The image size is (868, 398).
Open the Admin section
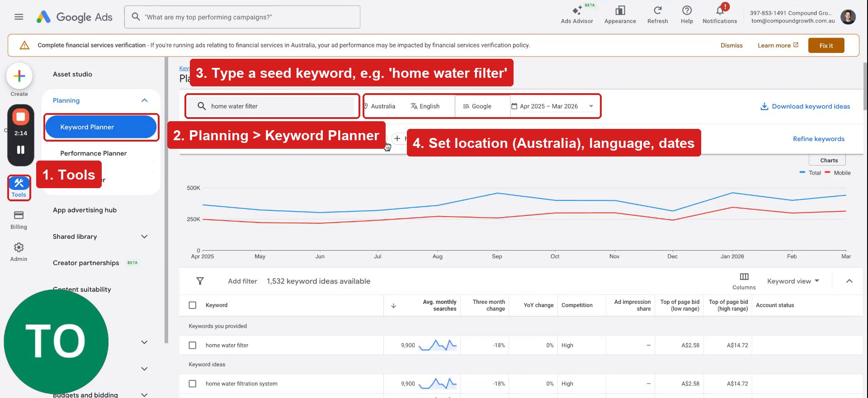pyautogui.click(x=19, y=252)
